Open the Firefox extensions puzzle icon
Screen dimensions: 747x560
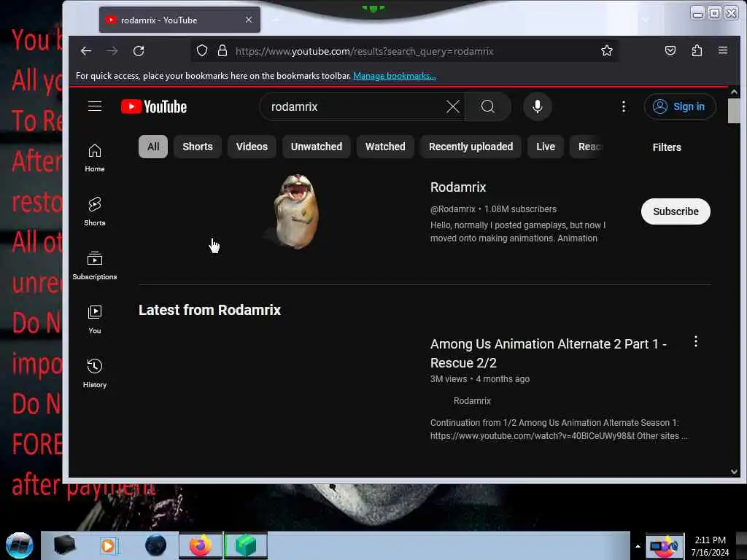coord(697,50)
